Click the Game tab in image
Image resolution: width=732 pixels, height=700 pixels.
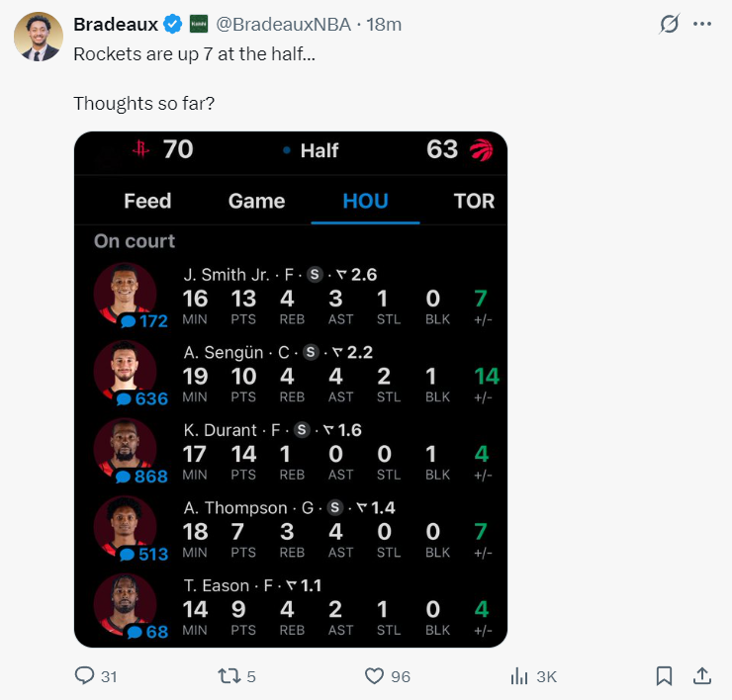tap(256, 201)
